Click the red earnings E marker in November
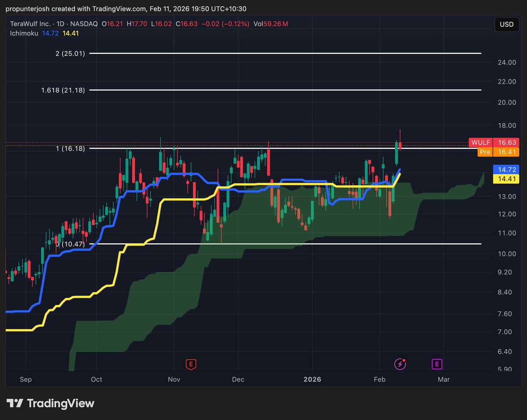Screen dimensions: 527x420 (191, 364)
